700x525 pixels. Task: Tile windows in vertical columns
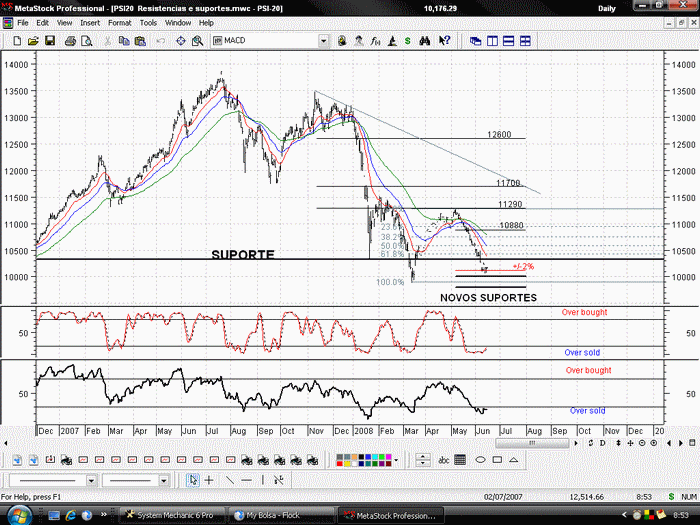(492, 41)
